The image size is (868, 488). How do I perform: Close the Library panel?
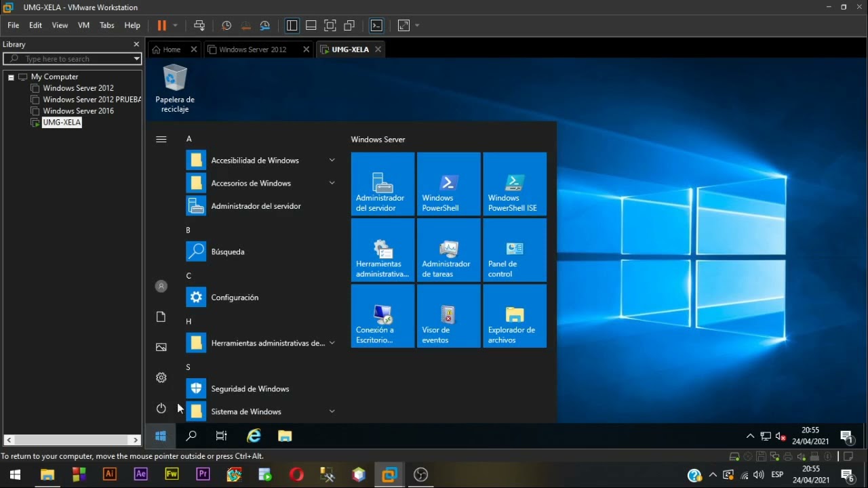136,44
